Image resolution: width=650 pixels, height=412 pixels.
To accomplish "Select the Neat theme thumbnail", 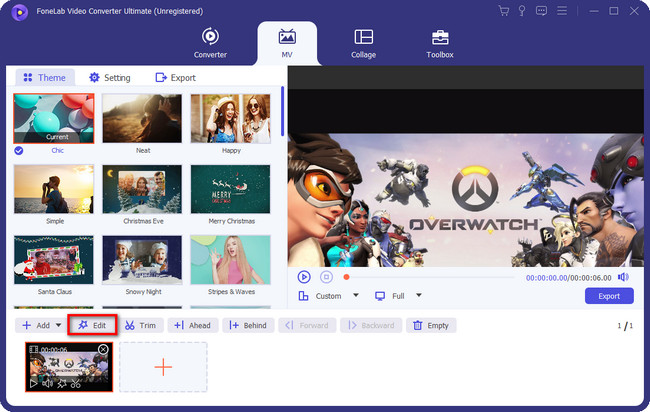I will click(142, 119).
